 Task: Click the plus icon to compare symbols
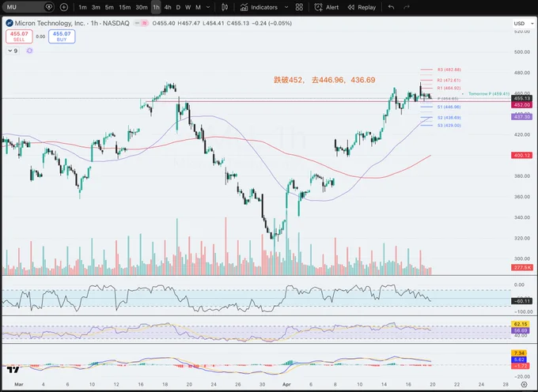(x=64, y=7)
